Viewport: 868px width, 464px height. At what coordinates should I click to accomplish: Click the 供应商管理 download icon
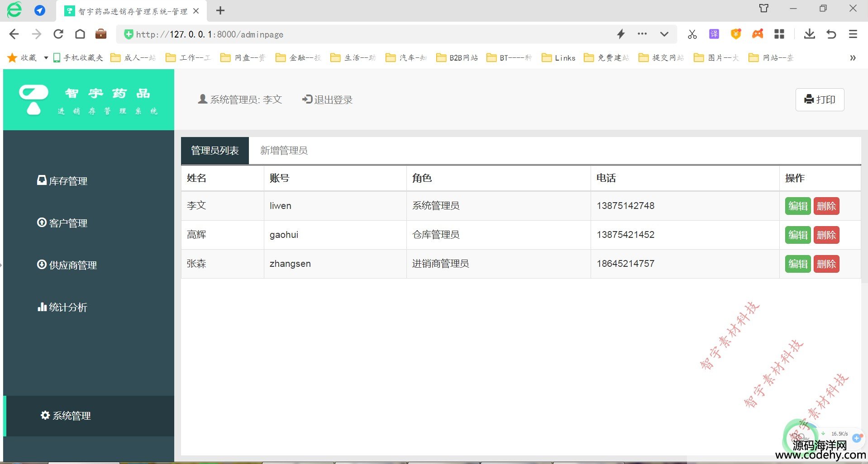coord(42,265)
